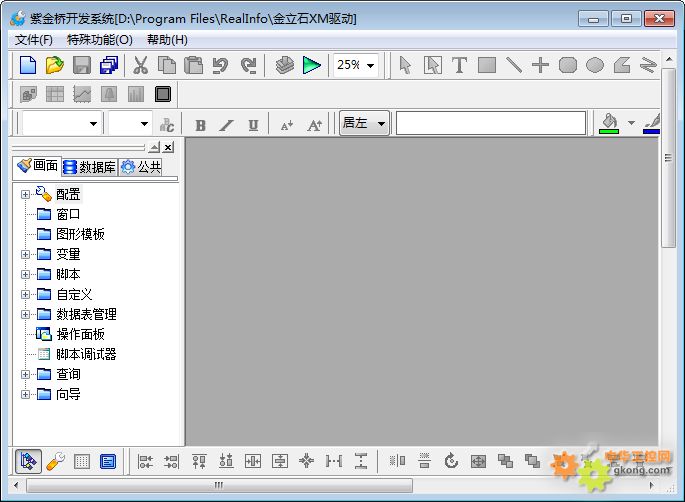This screenshot has height=502, width=685.
Task: Toggle Italic text formatting
Action: click(227, 124)
